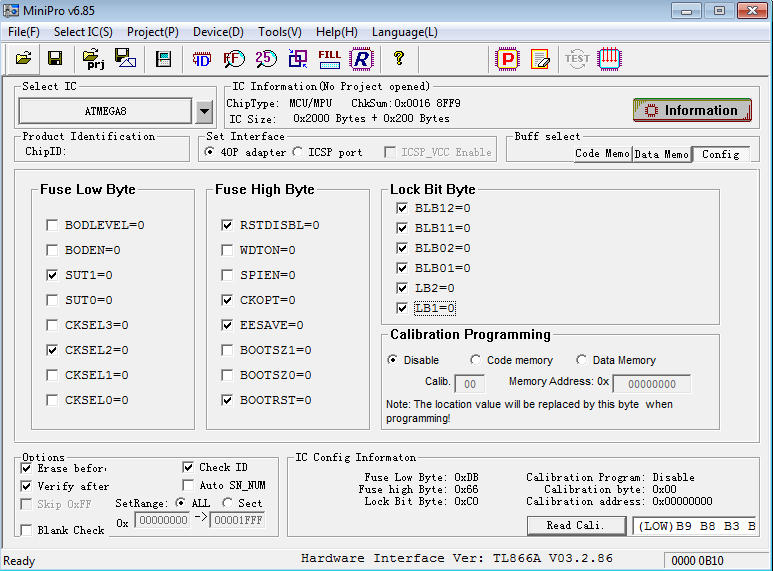
Task: Enable the BODLEVEL=0 checkbox
Action: pos(52,225)
